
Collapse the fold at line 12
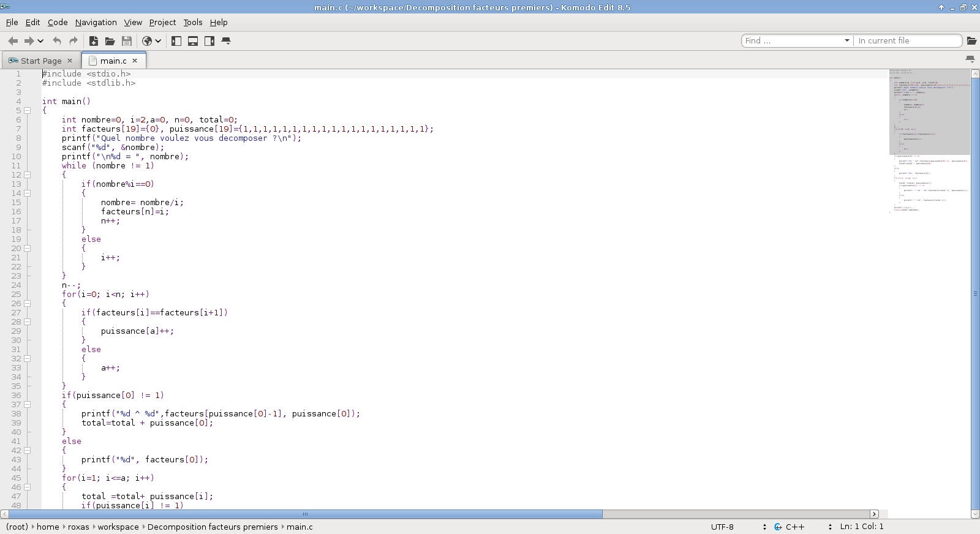point(28,175)
